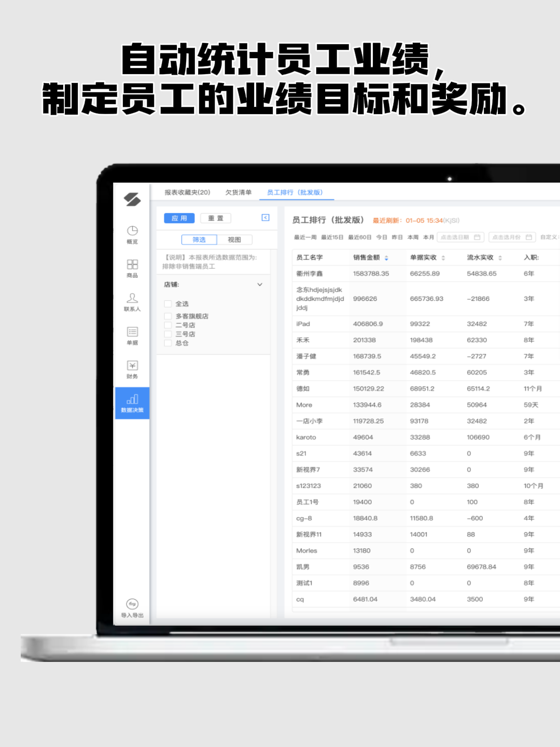Open the 概览 overview sidebar icon
Viewport: 560px width, 747px height.
point(132,234)
